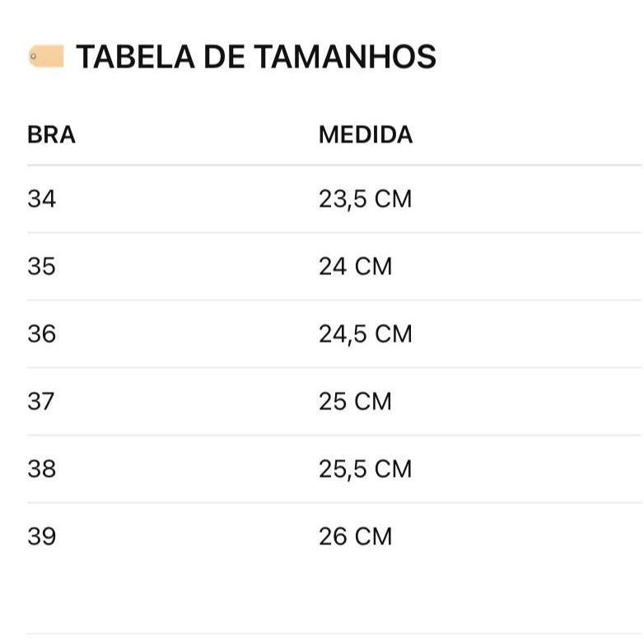
Task: Select the BRA column header
Action: (x=51, y=134)
